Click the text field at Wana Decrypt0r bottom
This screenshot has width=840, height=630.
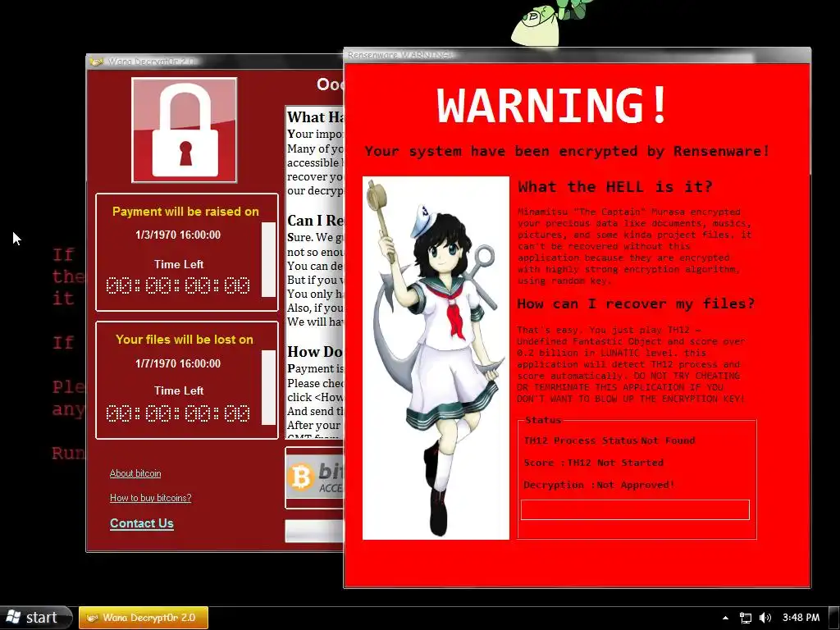pos(314,531)
